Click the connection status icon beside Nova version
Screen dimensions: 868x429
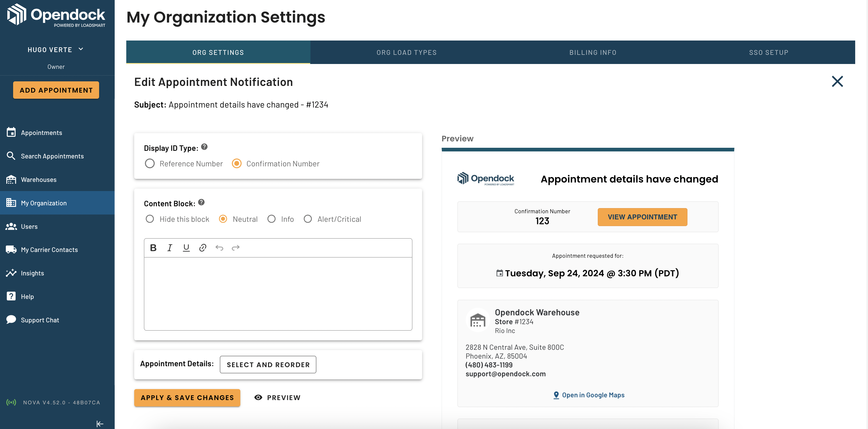pyautogui.click(x=11, y=402)
